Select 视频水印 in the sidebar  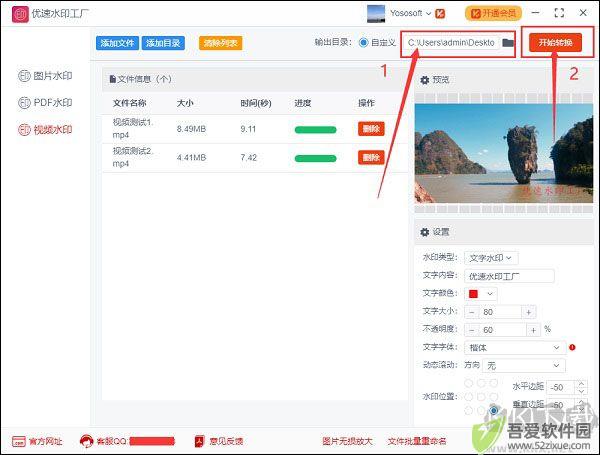tap(45, 130)
